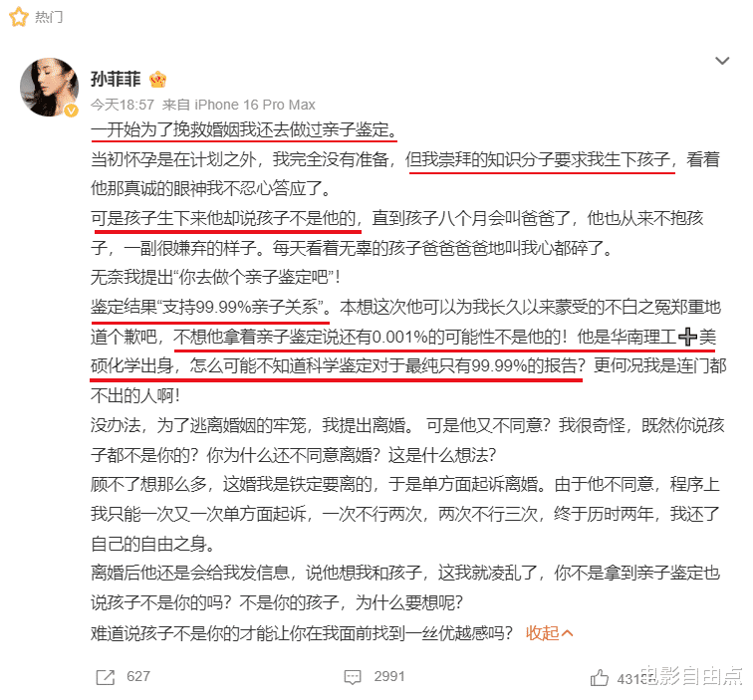Click the crown badge next to 孙菲菲
This screenshot has width=753, height=700.
pyautogui.click(x=157, y=80)
